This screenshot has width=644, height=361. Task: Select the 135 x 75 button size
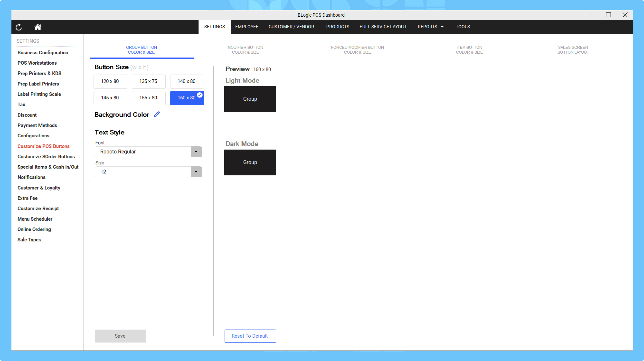click(x=148, y=81)
